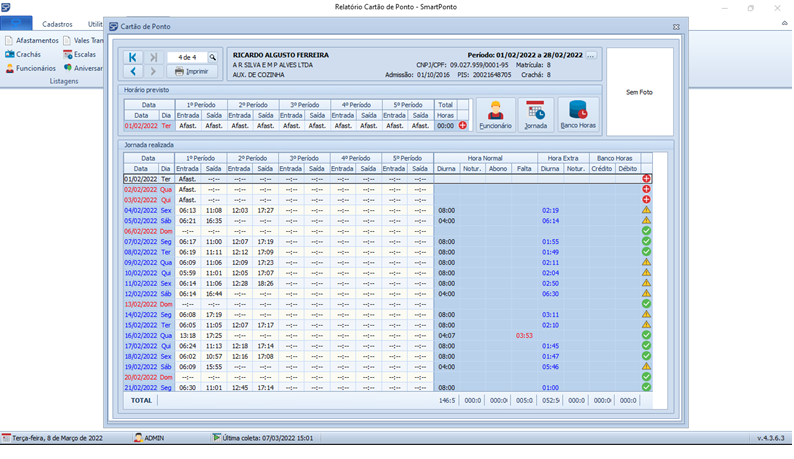
Task: Open Funcionários listing
Action: pyautogui.click(x=30, y=68)
